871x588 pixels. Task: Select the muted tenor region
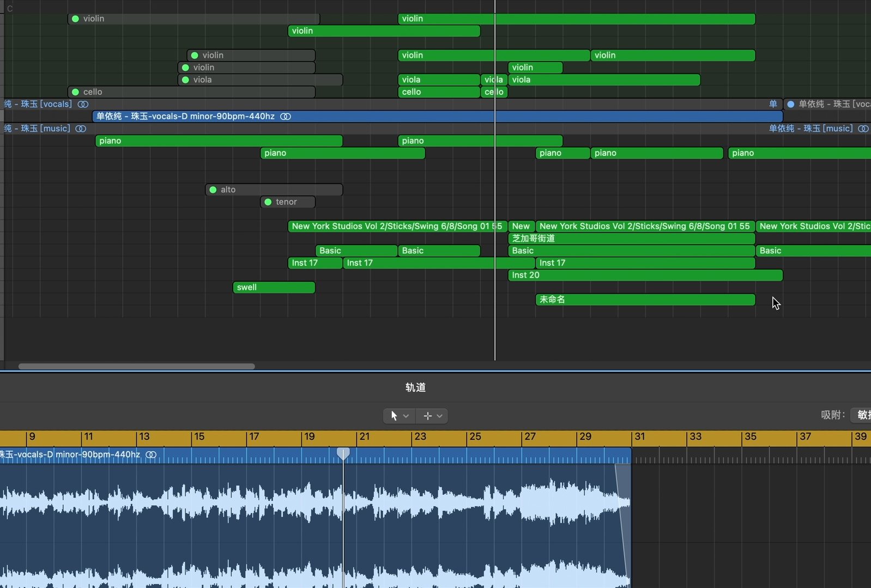pyautogui.click(x=288, y=202)
